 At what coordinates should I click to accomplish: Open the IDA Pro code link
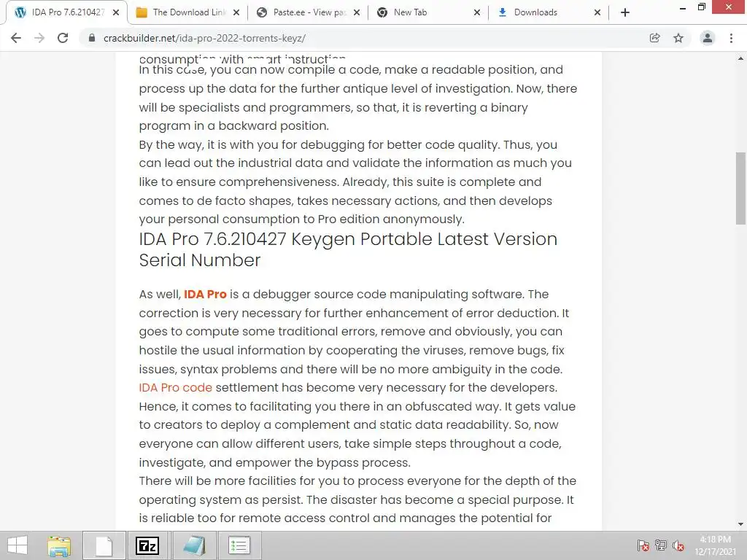point(175,388)
